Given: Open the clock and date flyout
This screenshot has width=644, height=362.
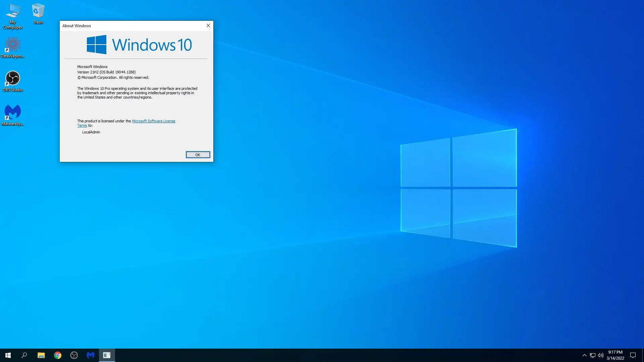Looking at the screenshot, I should (x=615, y=355).
